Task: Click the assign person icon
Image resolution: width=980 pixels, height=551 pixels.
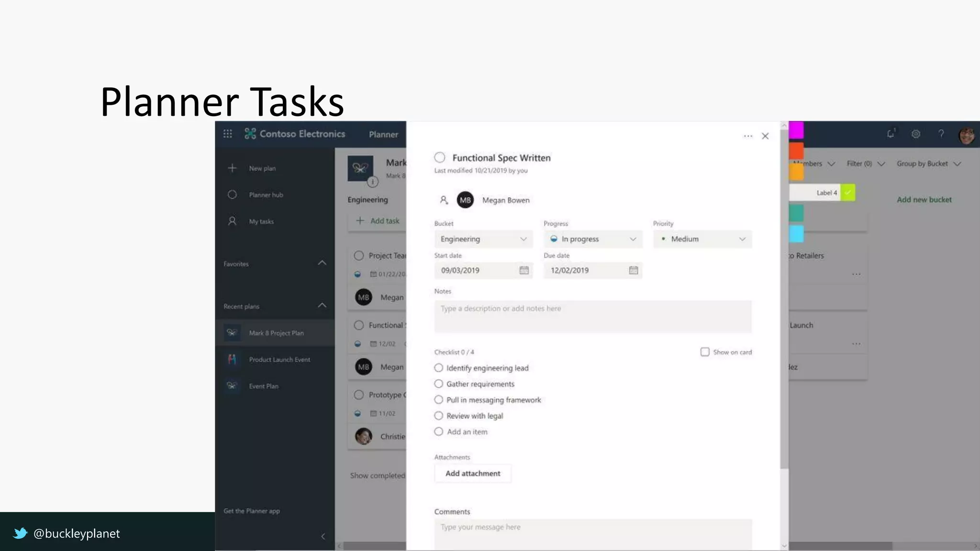Action: coord(444,200)
